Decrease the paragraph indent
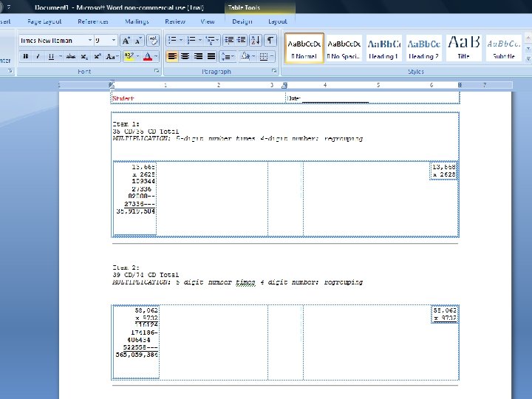This screenshot has height=399, width=532. click(229, 41)
